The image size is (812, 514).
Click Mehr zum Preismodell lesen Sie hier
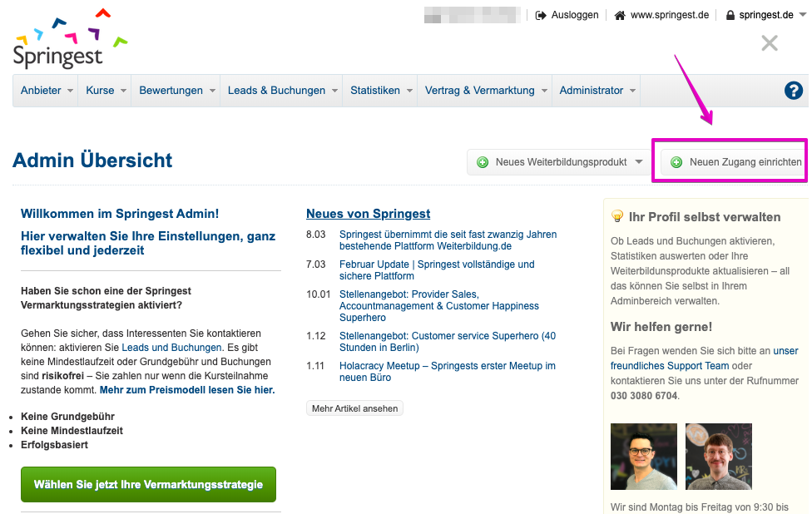point(187,390)
